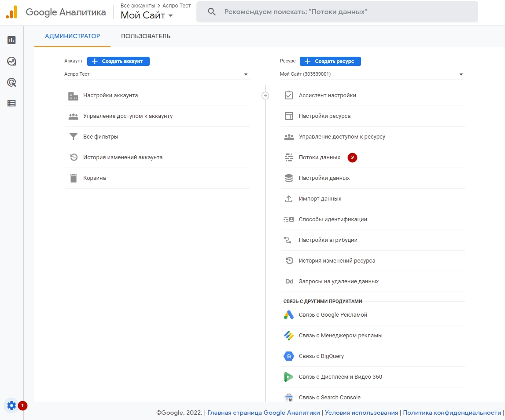The height and width of the screenshot is (420, 505).
Task: Open the Мой Сайт property switcher dropdown in the header
Action: tap(147, 15)
